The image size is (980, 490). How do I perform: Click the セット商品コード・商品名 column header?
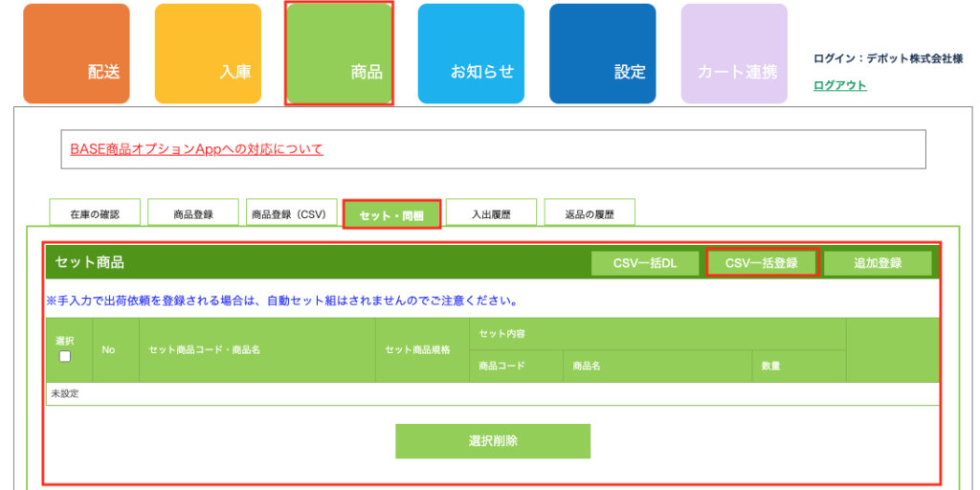(205, 350)
